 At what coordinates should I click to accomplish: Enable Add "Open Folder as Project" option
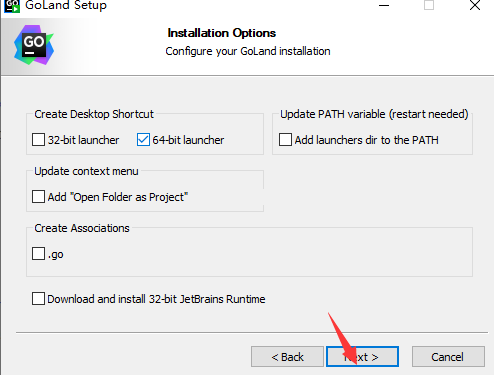pyautogui.click(x=38, y=197)
